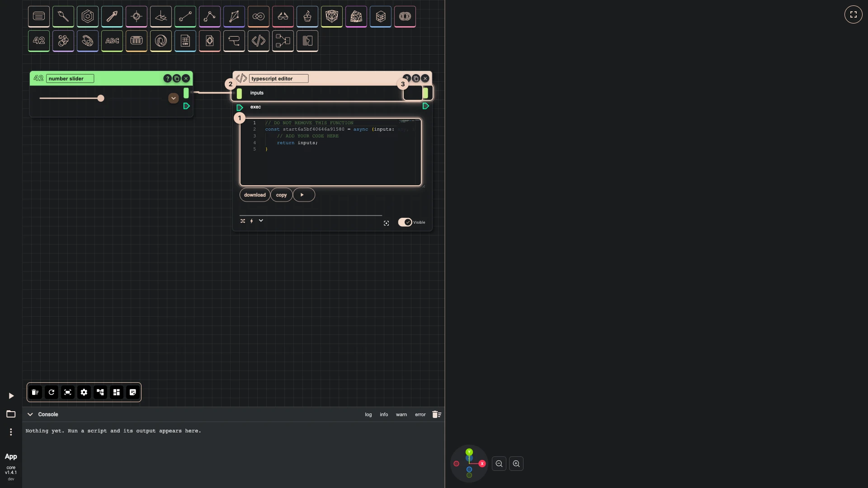The width and height of the screenshot is (868, 488).
Task: Expand chevron at typescript editor footer
Action: (x=261, y=221)
